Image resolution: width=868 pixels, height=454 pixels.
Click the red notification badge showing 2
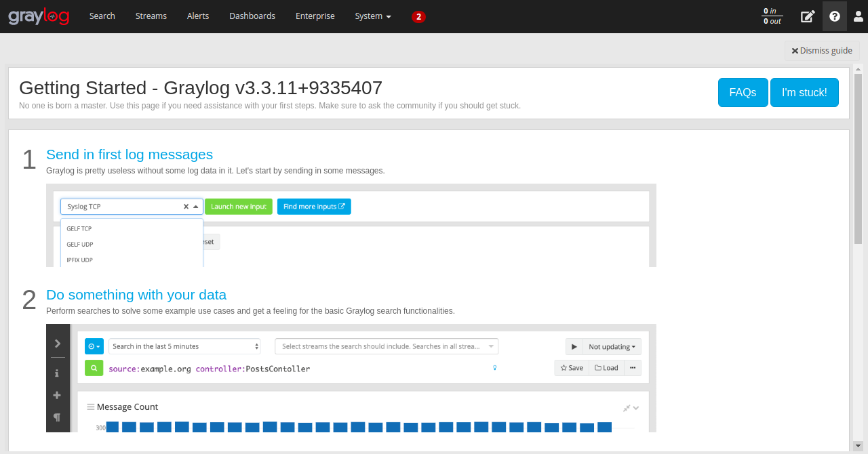[418, 17]
